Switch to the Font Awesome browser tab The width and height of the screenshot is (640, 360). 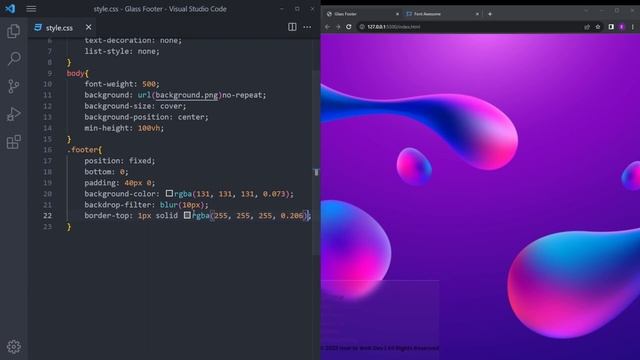click(442, 14)
